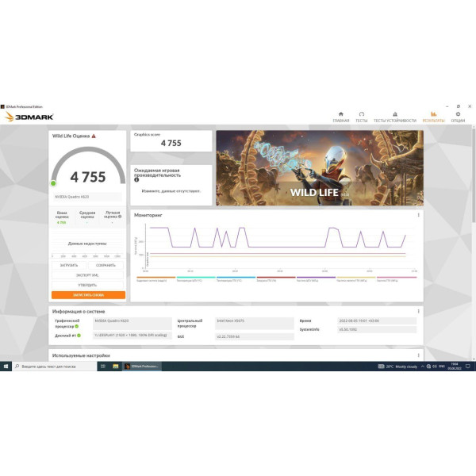Screen dimensions: 476x476
Task: Click the Intel Xeon X5675 processor field
Action: coord(255,324)
